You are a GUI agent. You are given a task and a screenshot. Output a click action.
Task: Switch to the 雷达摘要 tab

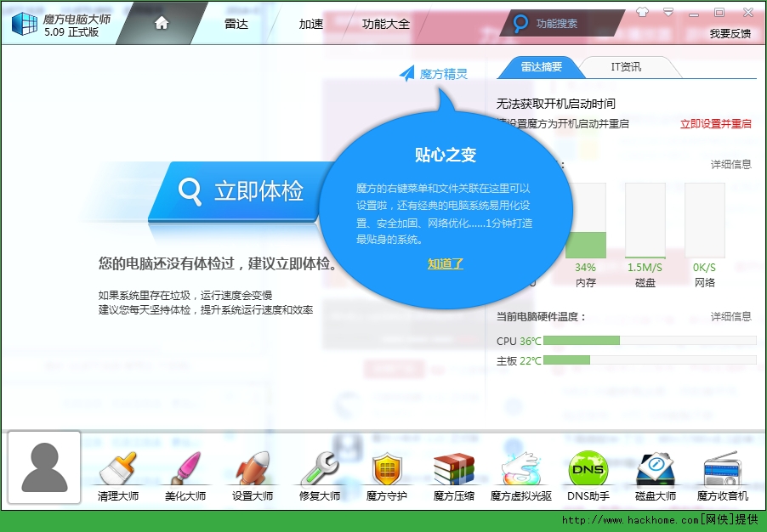click(541, 67)
